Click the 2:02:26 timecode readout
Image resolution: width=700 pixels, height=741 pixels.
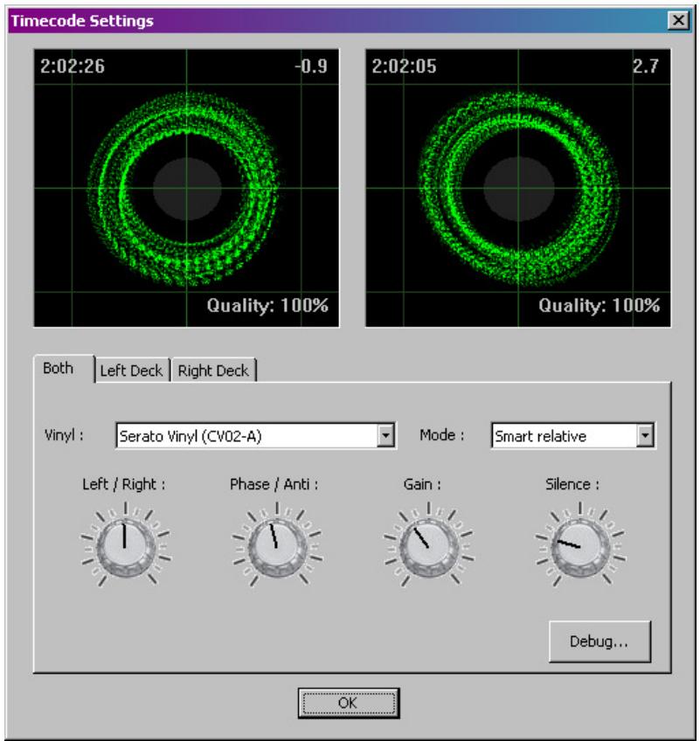pos(73,66)
